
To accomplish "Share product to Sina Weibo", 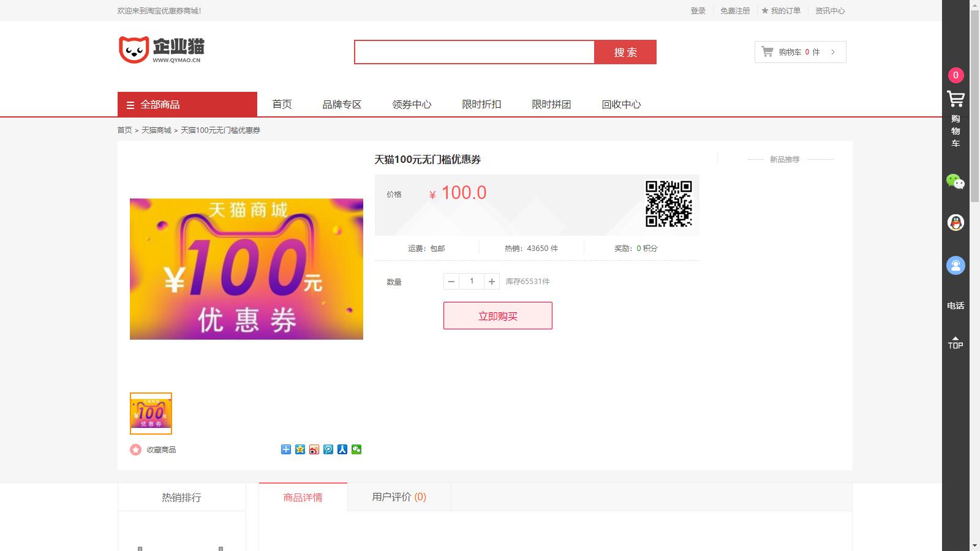I will 314,449.
